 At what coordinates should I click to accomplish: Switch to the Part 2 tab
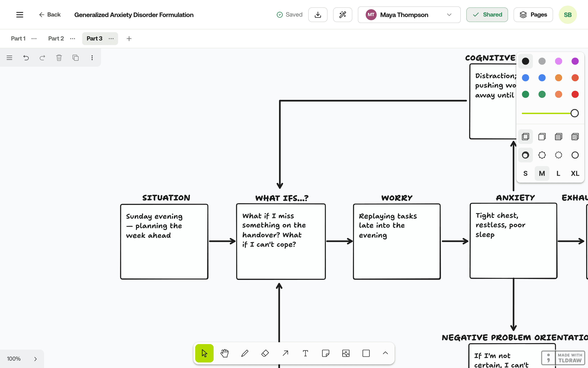point(56,38)
